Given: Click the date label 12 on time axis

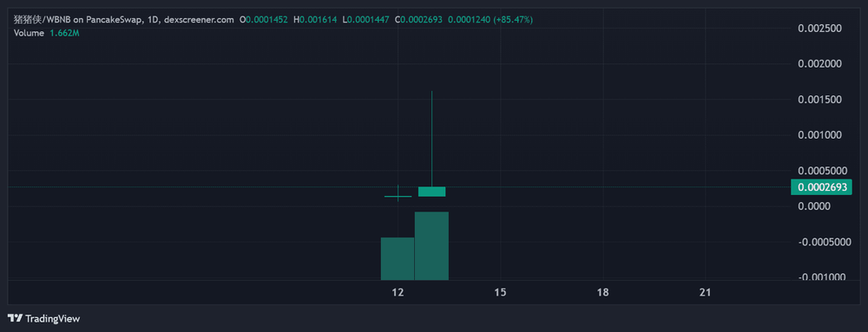Looking at the screenshot, I should click(x=398, y=293).
